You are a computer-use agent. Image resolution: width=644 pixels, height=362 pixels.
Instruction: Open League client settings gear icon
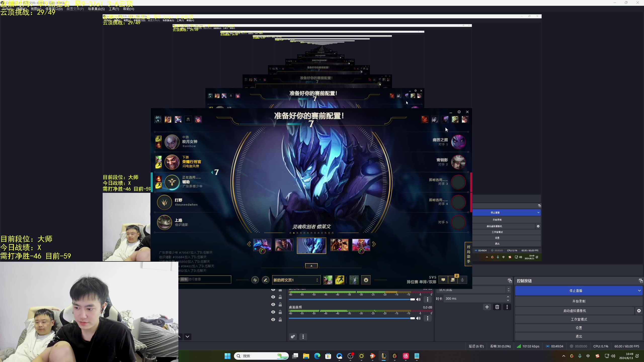(x=459, y=112)
